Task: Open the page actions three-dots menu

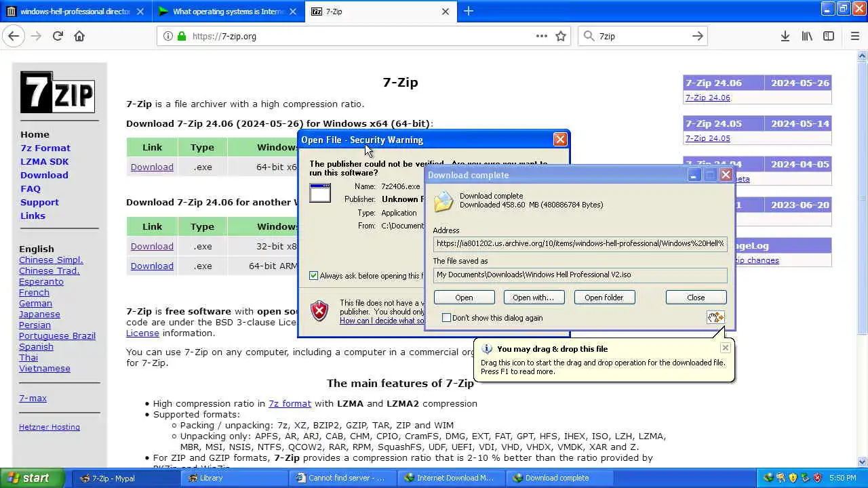Action: click(541, 36)
